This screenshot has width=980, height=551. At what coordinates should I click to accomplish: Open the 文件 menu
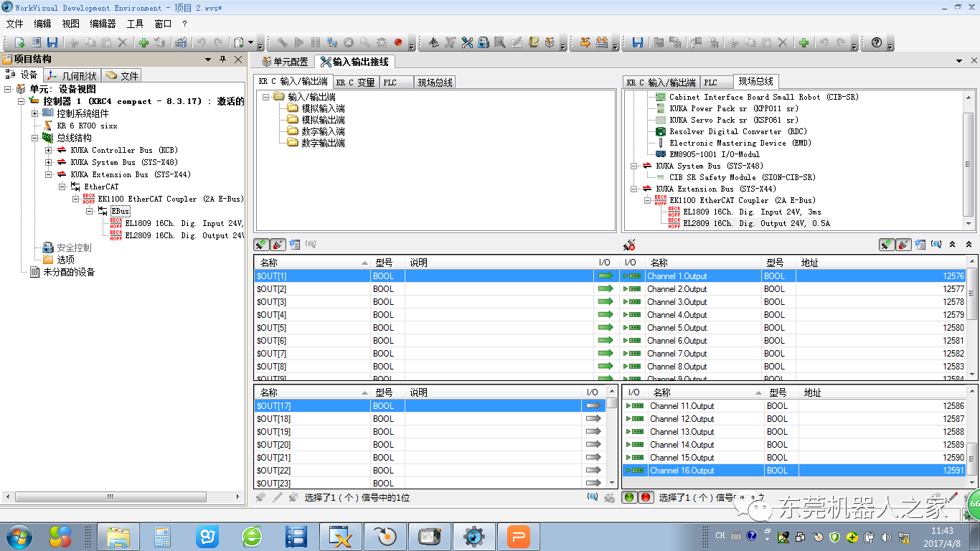[x=14, y=24]
